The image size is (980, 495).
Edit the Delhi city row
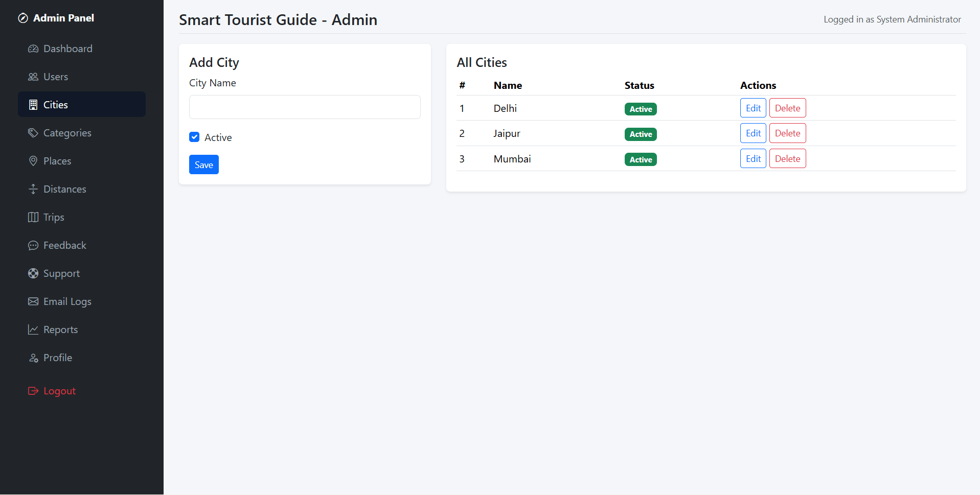tap(753, 108)
